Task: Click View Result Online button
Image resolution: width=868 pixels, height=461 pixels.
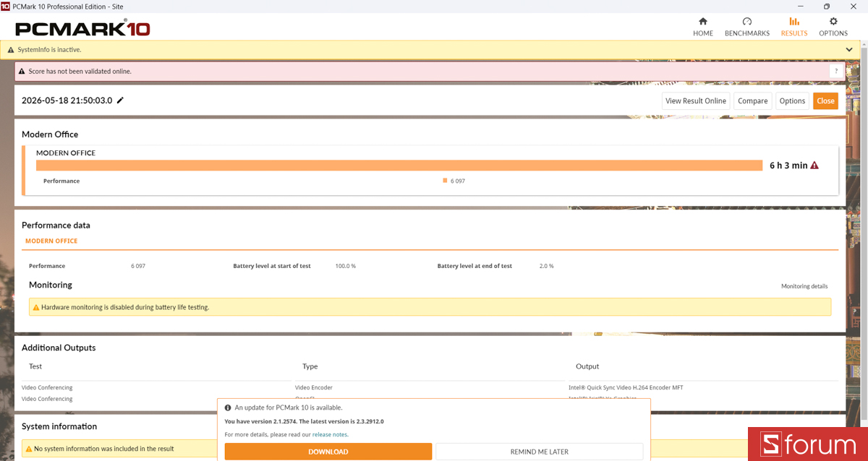Action: pyautogui.click(x=696, y=101)
